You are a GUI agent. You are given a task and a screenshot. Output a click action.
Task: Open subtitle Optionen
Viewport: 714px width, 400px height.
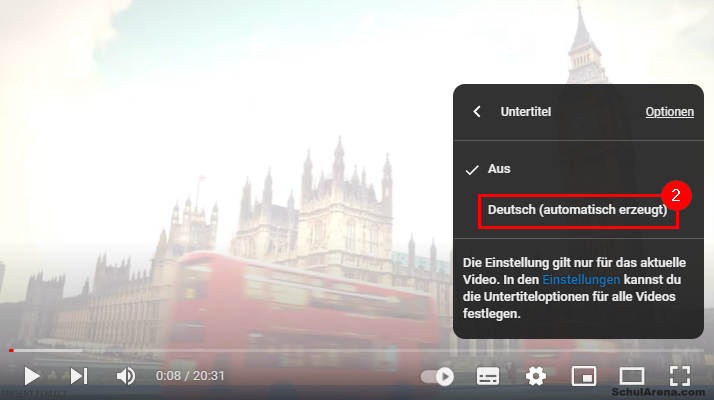coord(669,112)
